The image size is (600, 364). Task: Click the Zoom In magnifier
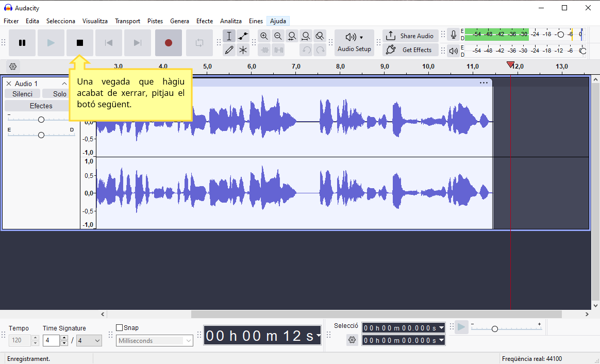pos(264,36)
